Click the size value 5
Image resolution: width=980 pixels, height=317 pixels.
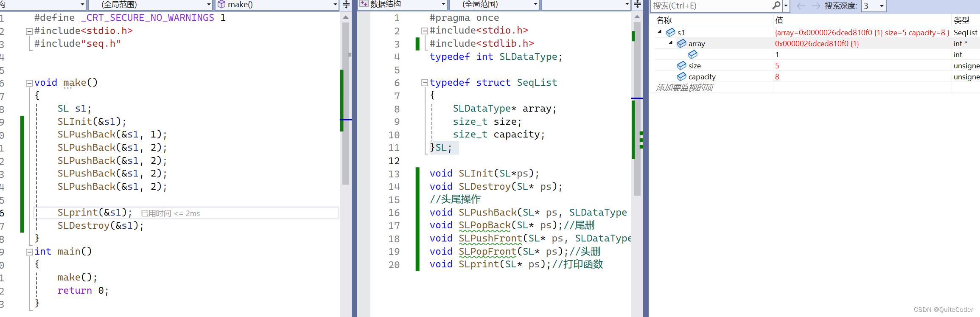click(x=777, y=66)
